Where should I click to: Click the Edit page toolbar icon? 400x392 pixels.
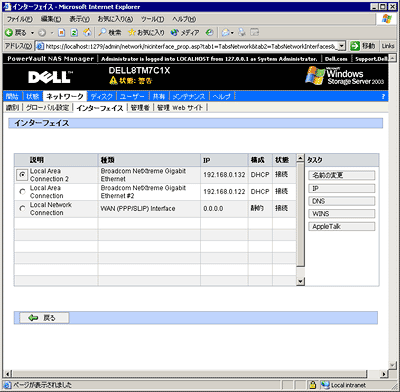tap(255, 32)
